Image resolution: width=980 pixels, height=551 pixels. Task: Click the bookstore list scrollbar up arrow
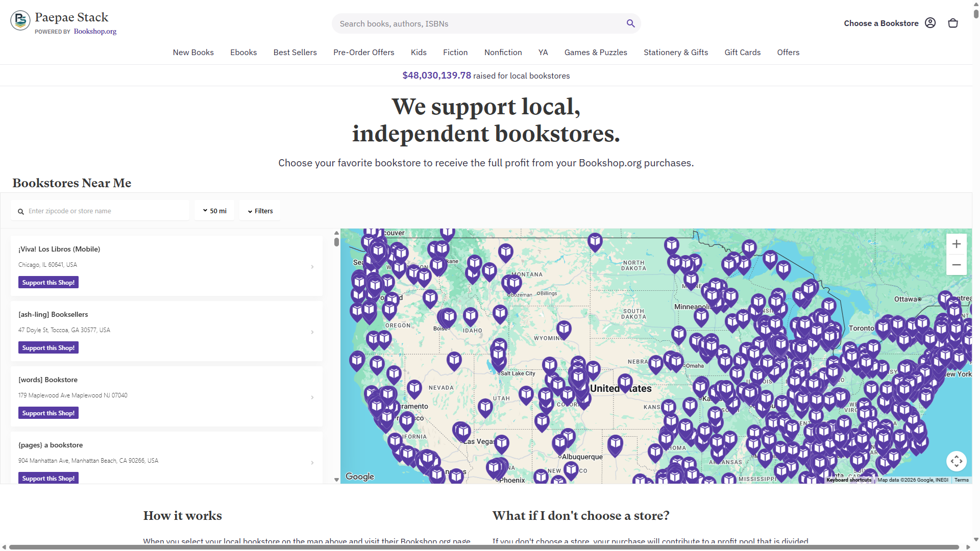pos(336,233)
